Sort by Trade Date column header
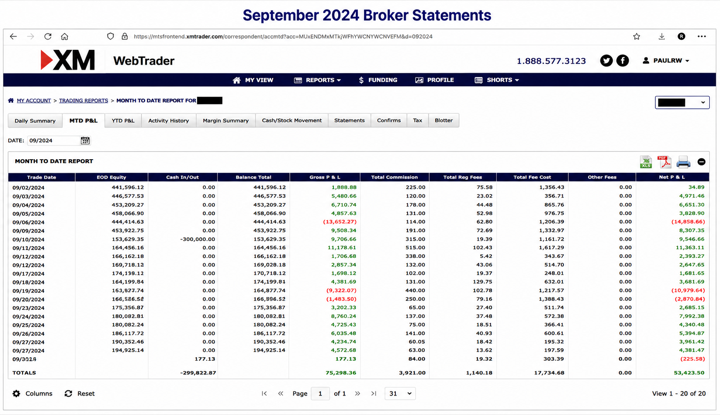 (42, 177)
